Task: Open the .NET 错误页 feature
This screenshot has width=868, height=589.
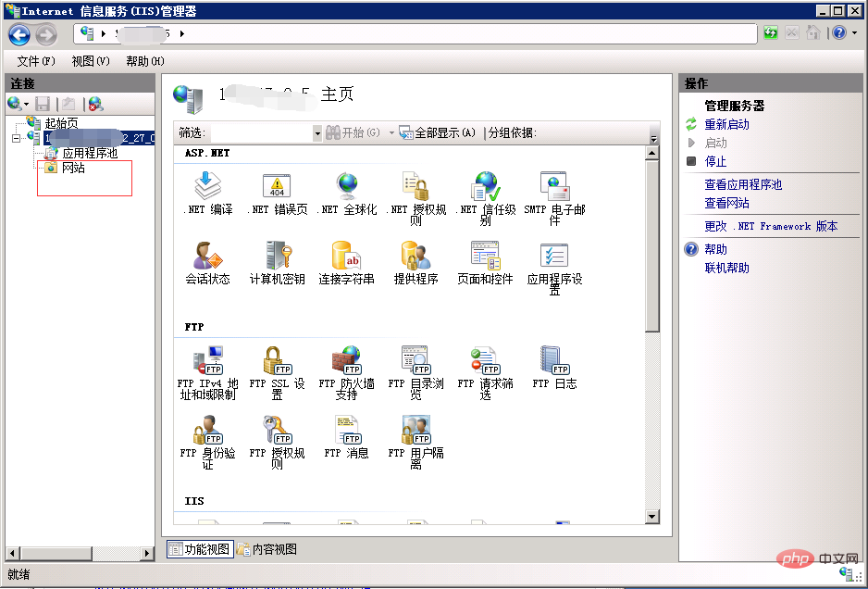Action: tap(277, 193)
